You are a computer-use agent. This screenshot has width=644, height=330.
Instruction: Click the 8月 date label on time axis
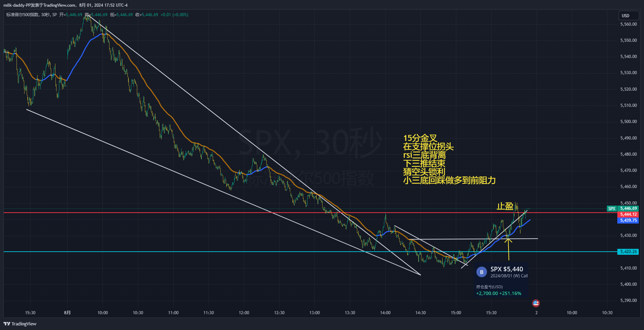pyautogui.click(x=67, y=312)
